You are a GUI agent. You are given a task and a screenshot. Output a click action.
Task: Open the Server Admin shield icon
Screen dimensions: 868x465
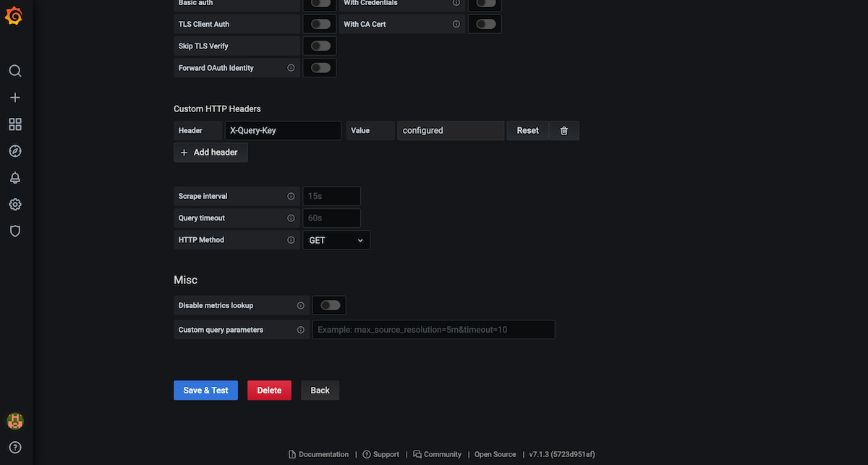[x=14, y=231]
